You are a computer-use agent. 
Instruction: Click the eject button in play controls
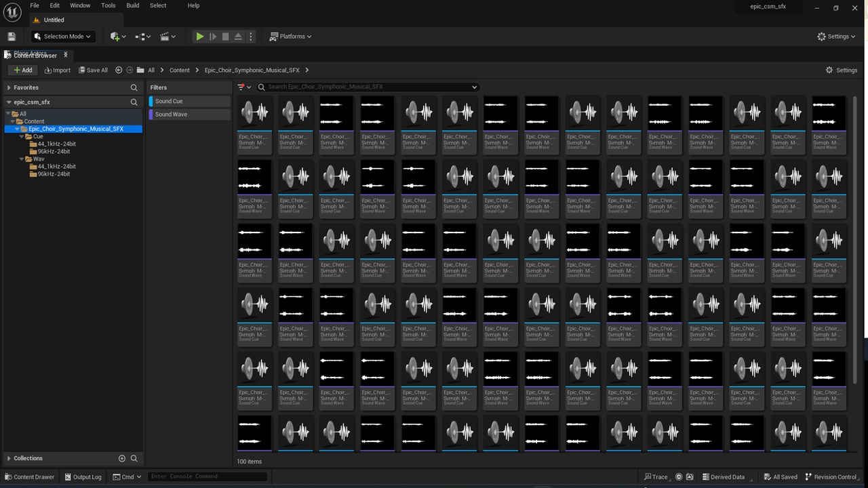click(x=238, y=37)
